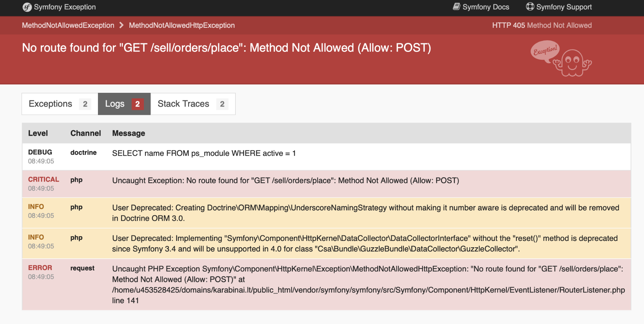Select the Logs tab

tap(124, 104)
